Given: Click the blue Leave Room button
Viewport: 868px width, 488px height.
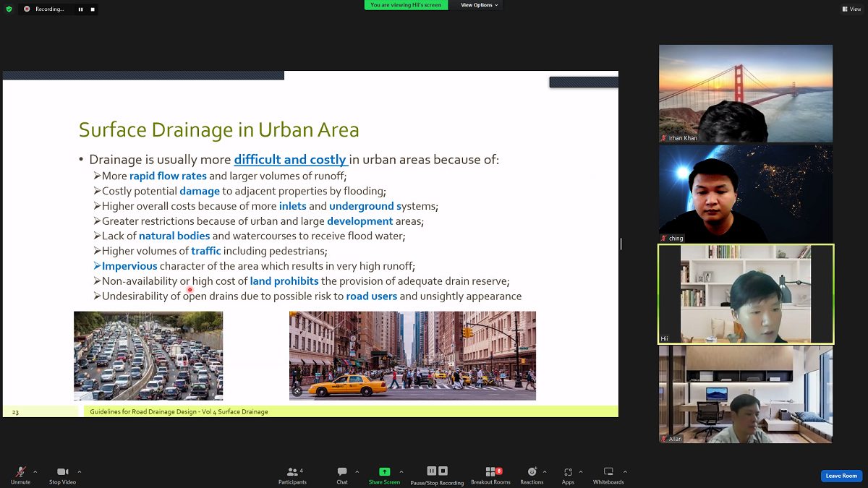Looking at the screenshot, I should tap(841, 476).
